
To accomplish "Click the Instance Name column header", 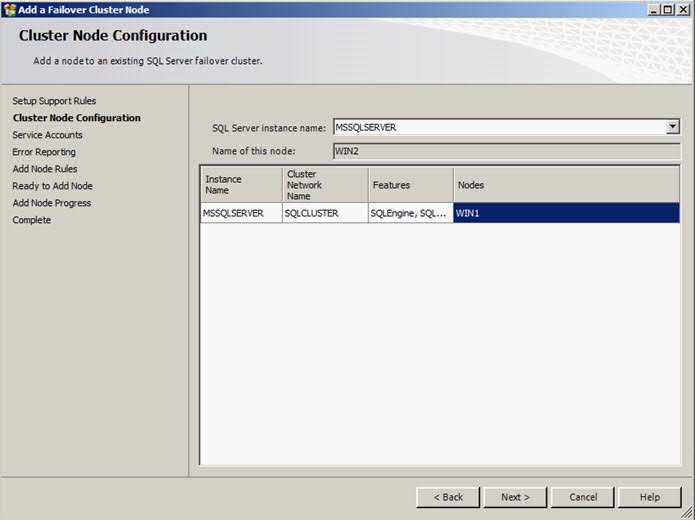I will [x=242, y=185].
